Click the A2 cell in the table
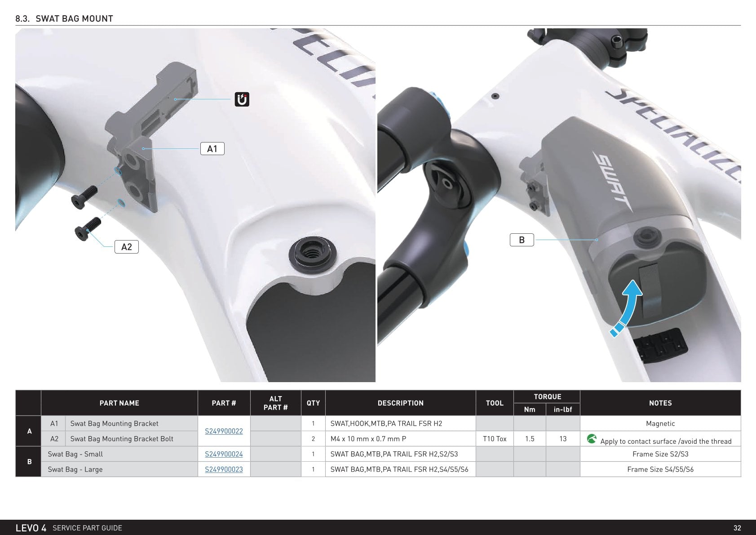The image size is (756, 535). (x=54, y=439)
